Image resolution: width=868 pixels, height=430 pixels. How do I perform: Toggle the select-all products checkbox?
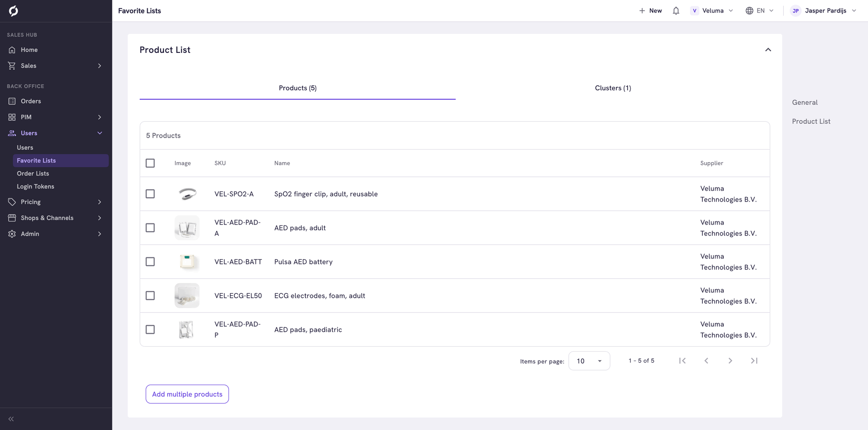[150, 163]
